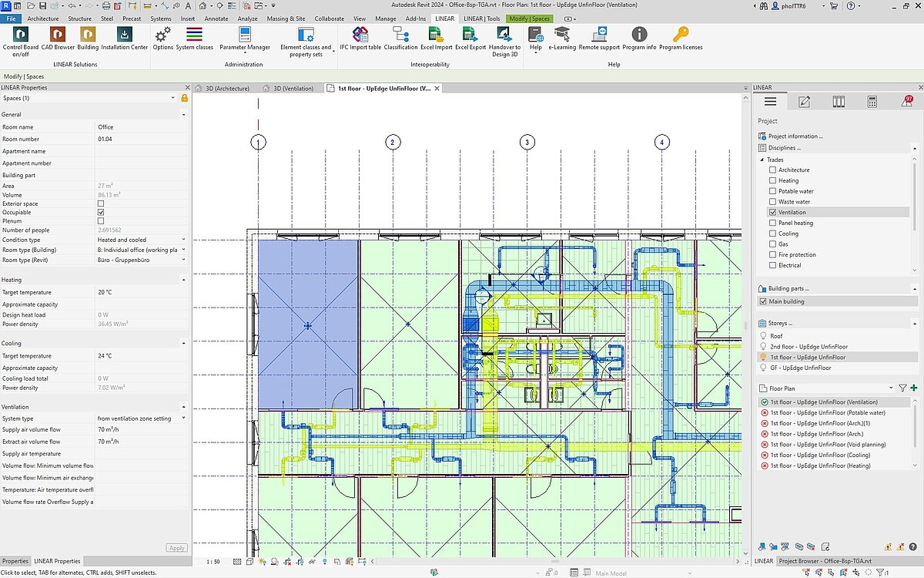Open System classes
The width and height of the screenshot is (924, 578).
click(194, 39)
